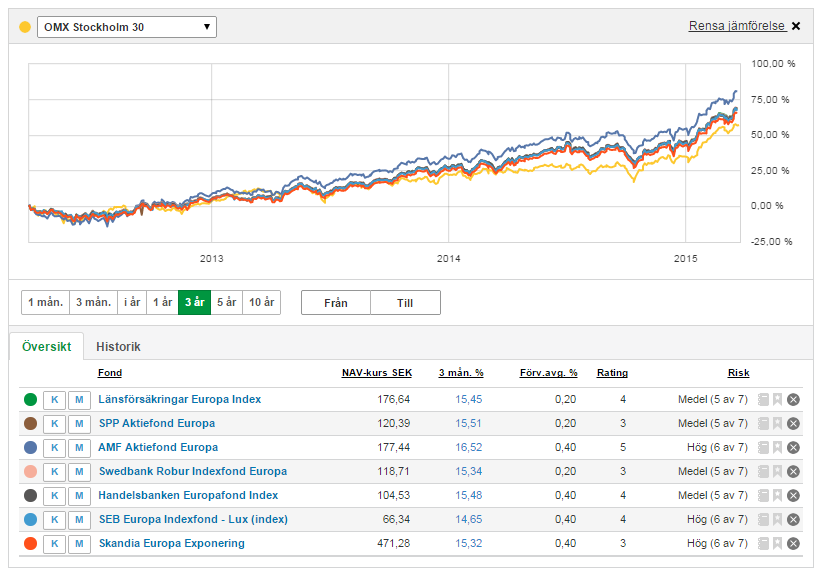The image size is (820, 575).
Task: Click the Från date field
Action: [x=336, y=303]
